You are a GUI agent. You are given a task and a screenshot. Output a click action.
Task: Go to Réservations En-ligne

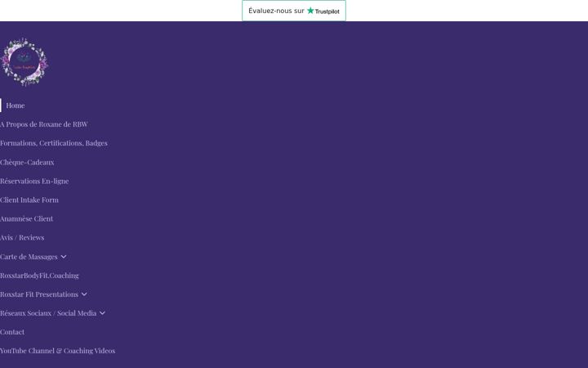(x=34, y=181)
